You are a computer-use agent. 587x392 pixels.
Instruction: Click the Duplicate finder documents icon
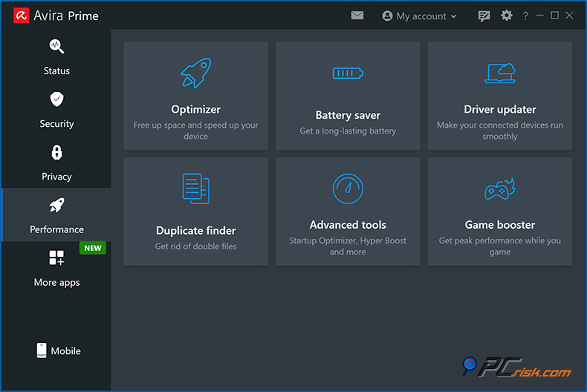click(x=196, y=189)
